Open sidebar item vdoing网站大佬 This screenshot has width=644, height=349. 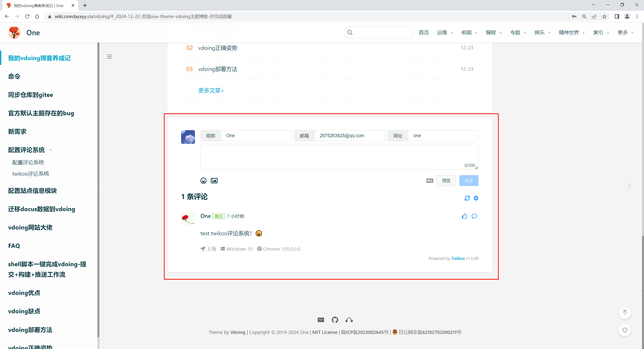click(30, 227)
